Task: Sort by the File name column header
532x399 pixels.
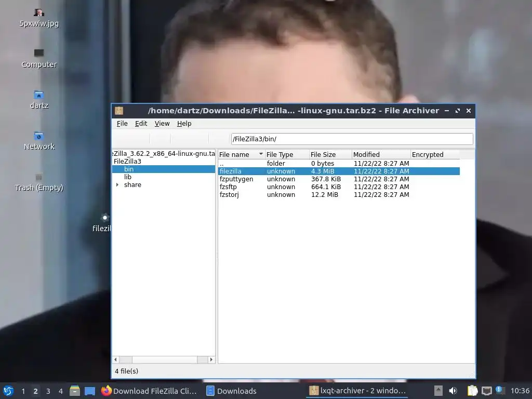Action: (x=241, y=154)
